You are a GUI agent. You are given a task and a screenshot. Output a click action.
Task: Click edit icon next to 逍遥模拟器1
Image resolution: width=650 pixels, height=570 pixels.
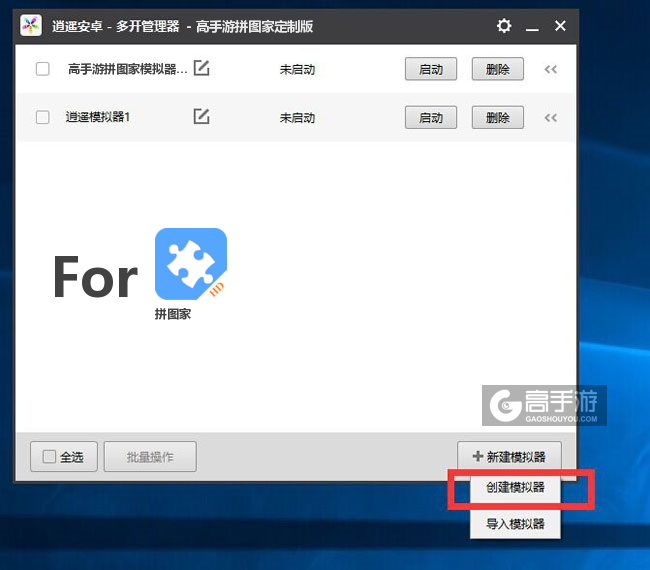201,117
